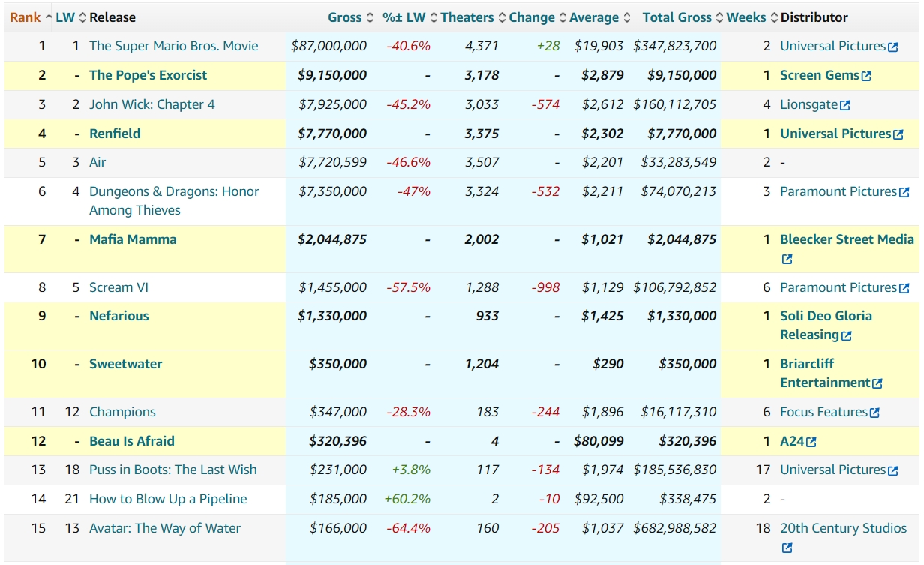Click Puss in Boots: The Last Wish link
Screen dimensions: 924x565
pyautogui.click(x=173, y=470)
